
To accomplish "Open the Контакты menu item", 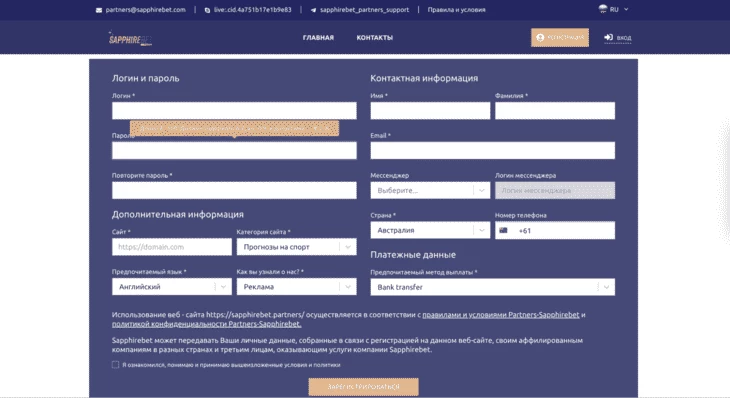I will click(x=375, y=38).
